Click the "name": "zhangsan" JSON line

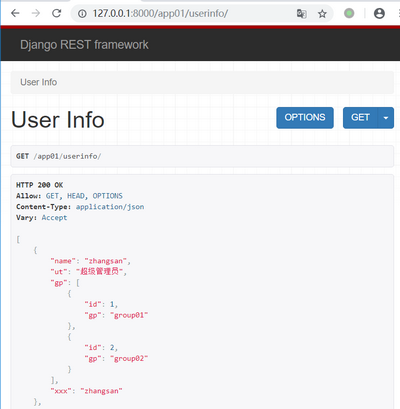click(x=90, y=261)
